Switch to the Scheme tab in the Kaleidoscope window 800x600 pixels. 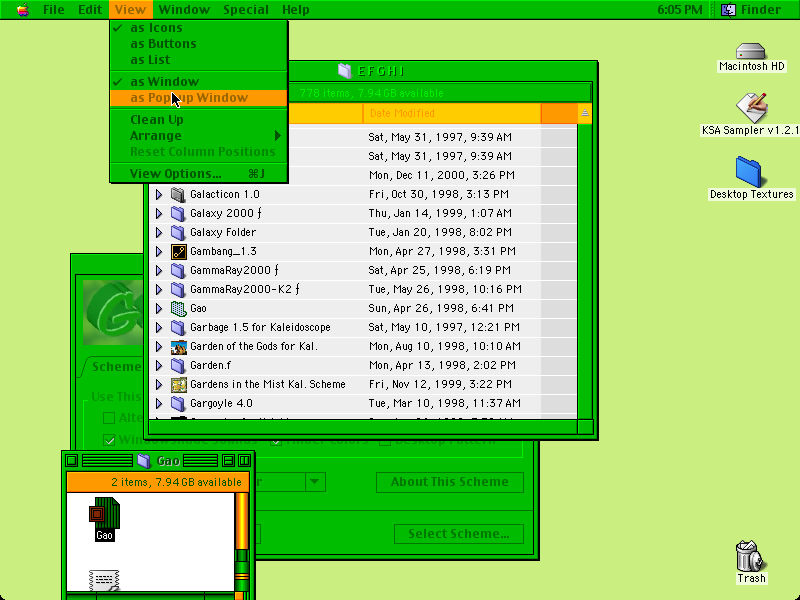(x=115, y=366)
